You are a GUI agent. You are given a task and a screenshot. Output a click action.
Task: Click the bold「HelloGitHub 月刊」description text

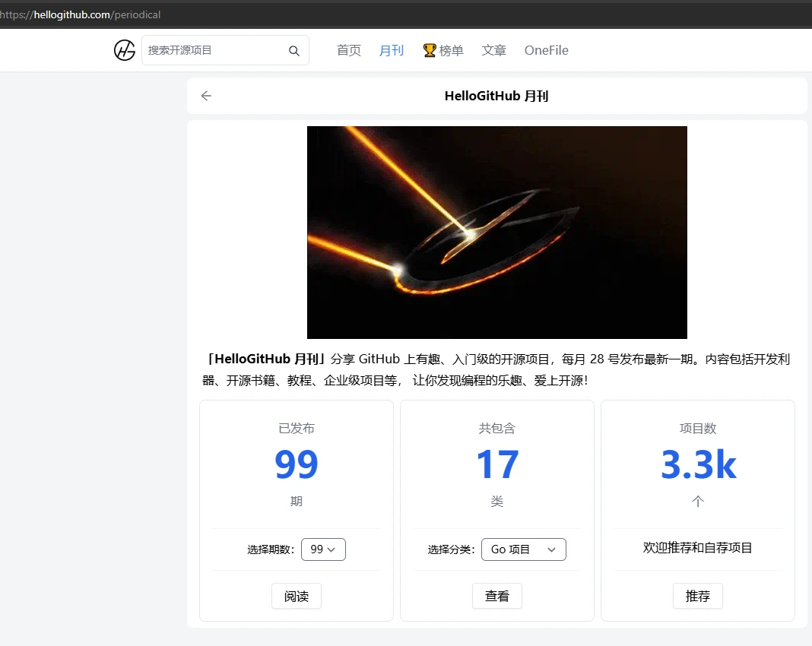(x=266, y=359)
